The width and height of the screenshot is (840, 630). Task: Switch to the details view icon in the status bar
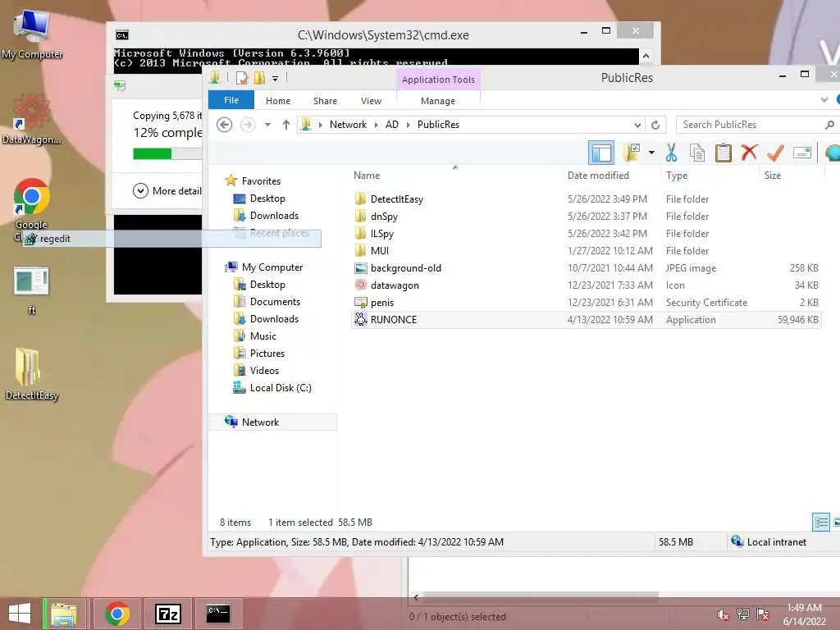[820, 522]
